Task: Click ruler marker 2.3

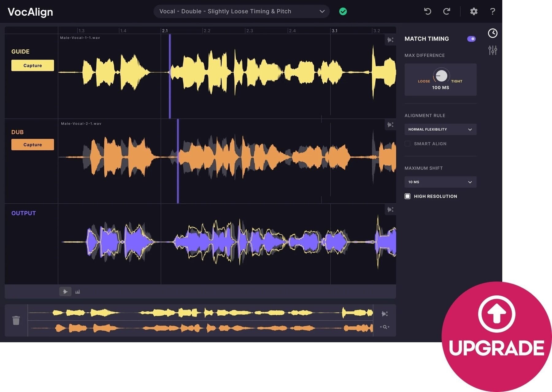Action: pos(250,31)
